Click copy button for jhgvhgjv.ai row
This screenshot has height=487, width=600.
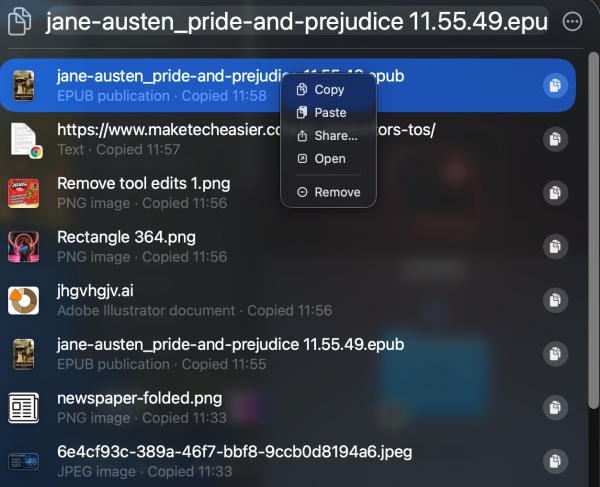pos(555,300)
